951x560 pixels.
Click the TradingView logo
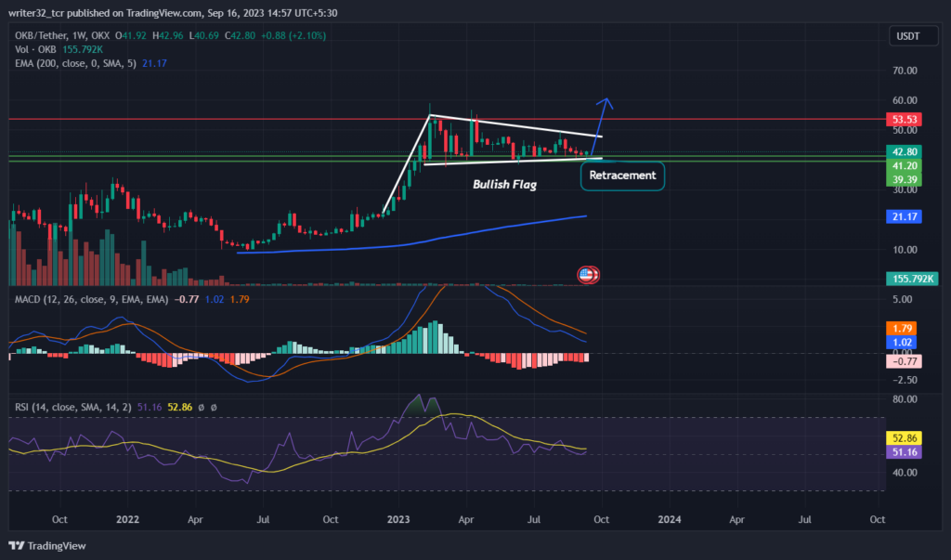47,546
